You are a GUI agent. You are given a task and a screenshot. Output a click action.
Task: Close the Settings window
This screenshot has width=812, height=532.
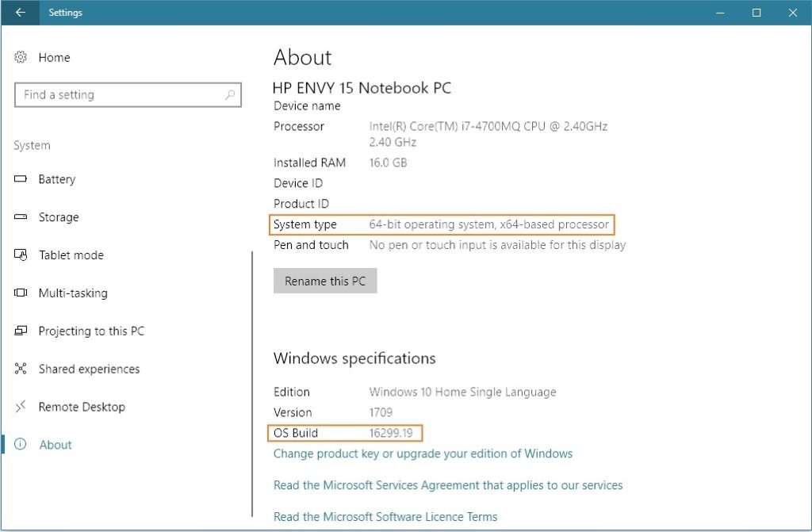[x=792, y=13]
